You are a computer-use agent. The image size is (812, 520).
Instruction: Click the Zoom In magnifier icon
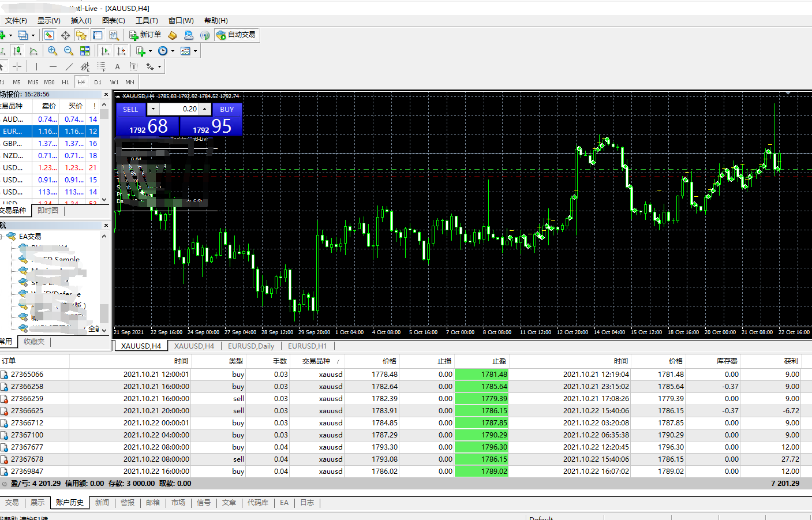coord(53,51)
